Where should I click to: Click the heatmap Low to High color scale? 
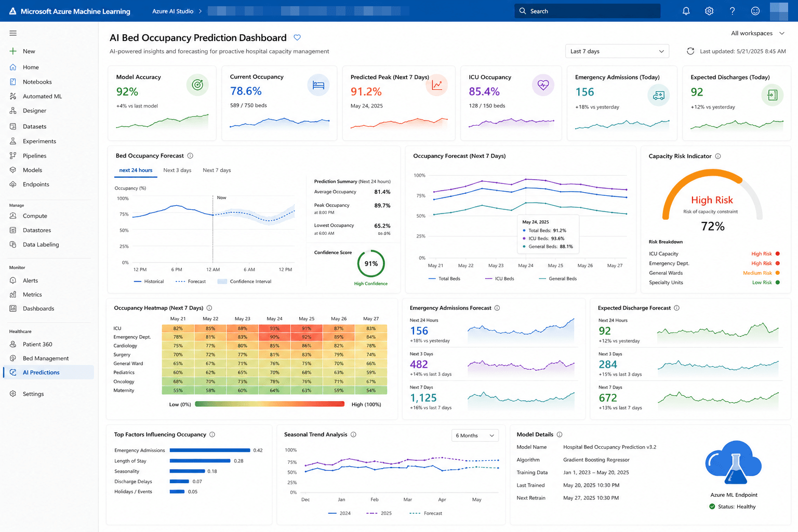(x=270, y=404)
